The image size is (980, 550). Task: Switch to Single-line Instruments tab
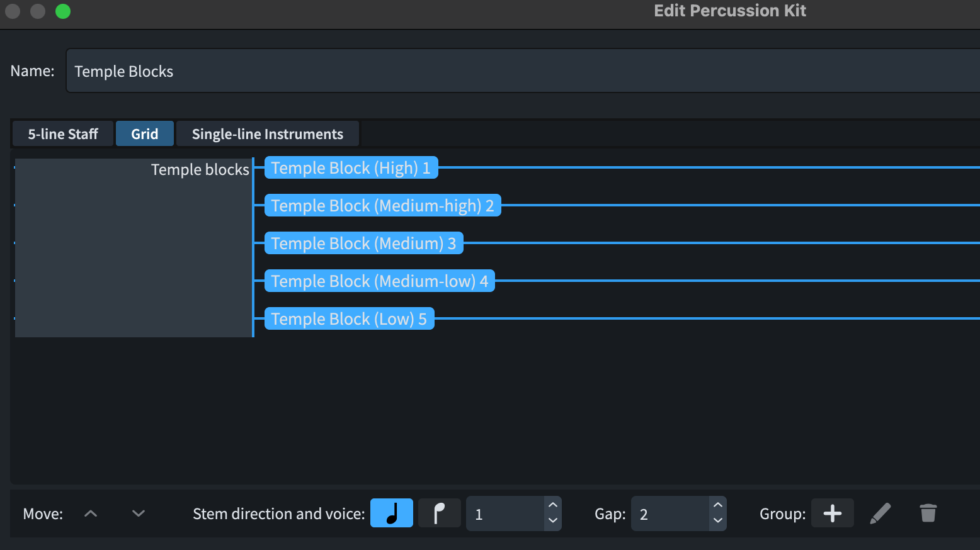click(x=267, y=134)
